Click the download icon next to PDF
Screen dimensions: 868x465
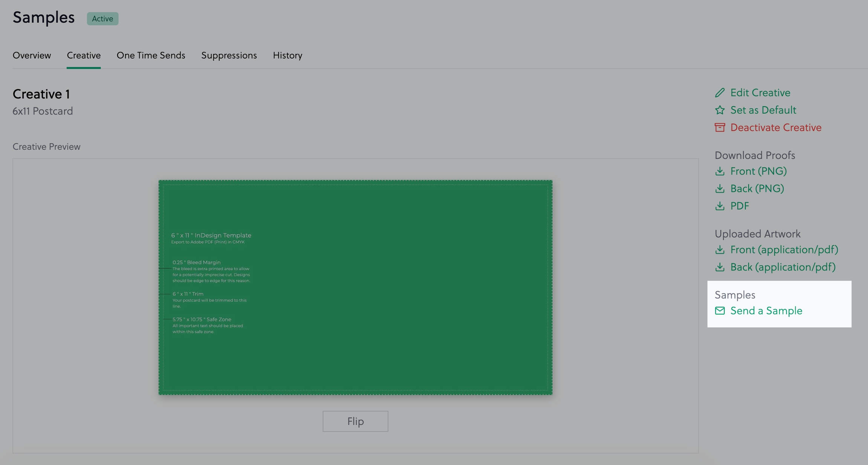coord(720,206)
